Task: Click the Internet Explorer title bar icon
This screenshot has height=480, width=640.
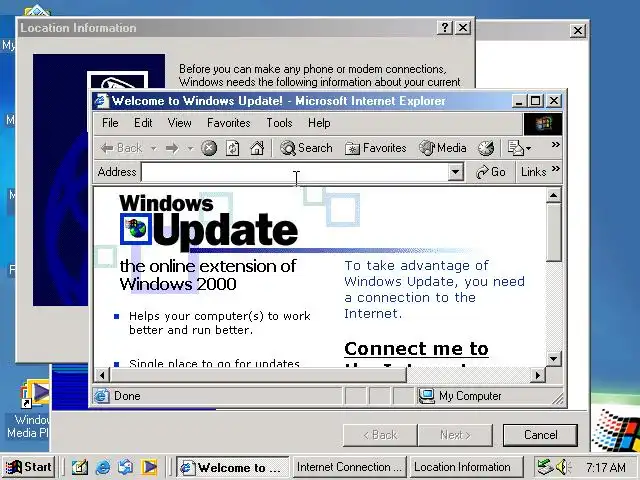Action: [101, 101]
